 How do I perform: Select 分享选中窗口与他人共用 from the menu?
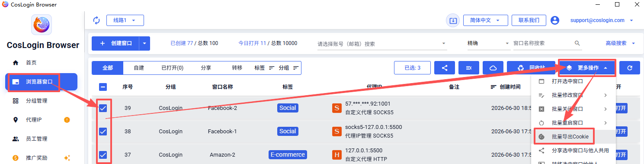point(573,151)
